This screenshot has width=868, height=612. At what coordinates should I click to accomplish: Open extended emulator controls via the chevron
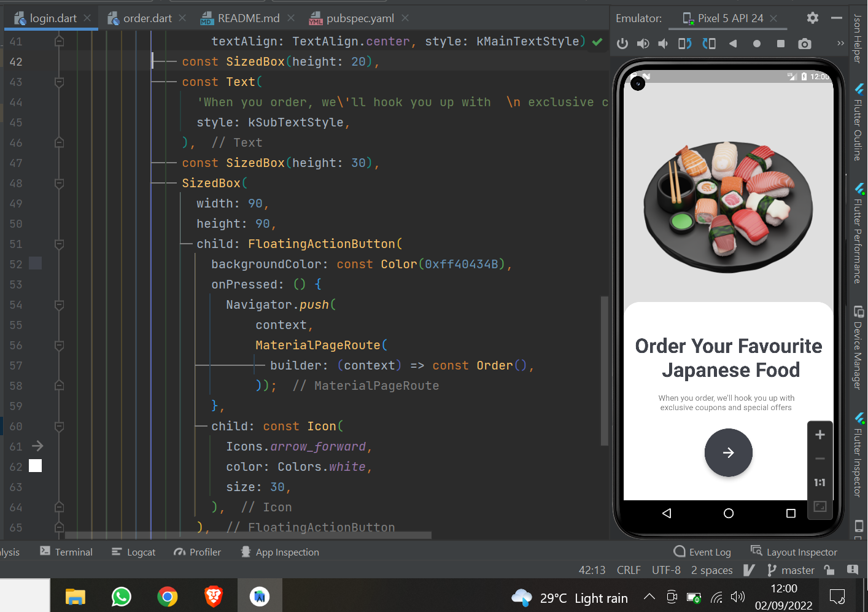click(x=840, y=44)
